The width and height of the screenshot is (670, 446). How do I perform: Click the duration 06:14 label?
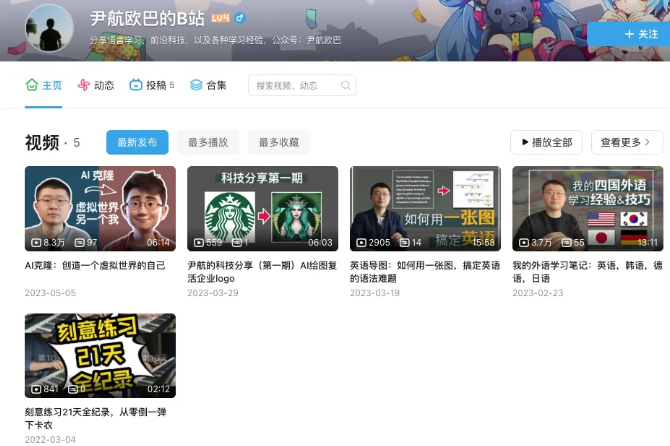[158, 243]
